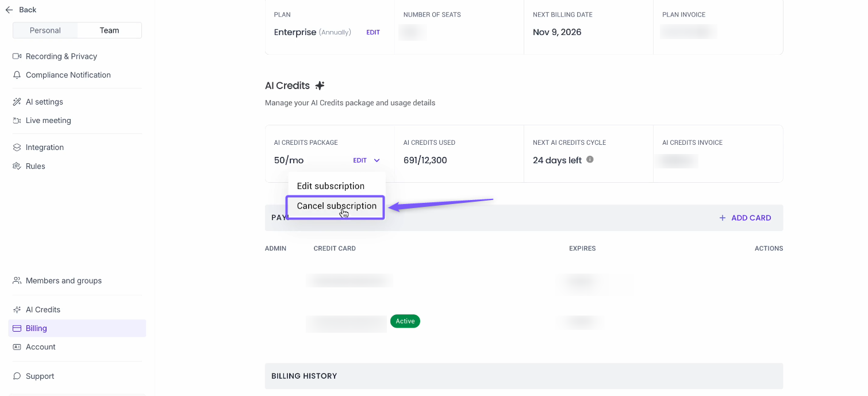Viewport: 868px width, 396px height.
Task: Click the Support chat icon
Action: (x=17, y=376)
